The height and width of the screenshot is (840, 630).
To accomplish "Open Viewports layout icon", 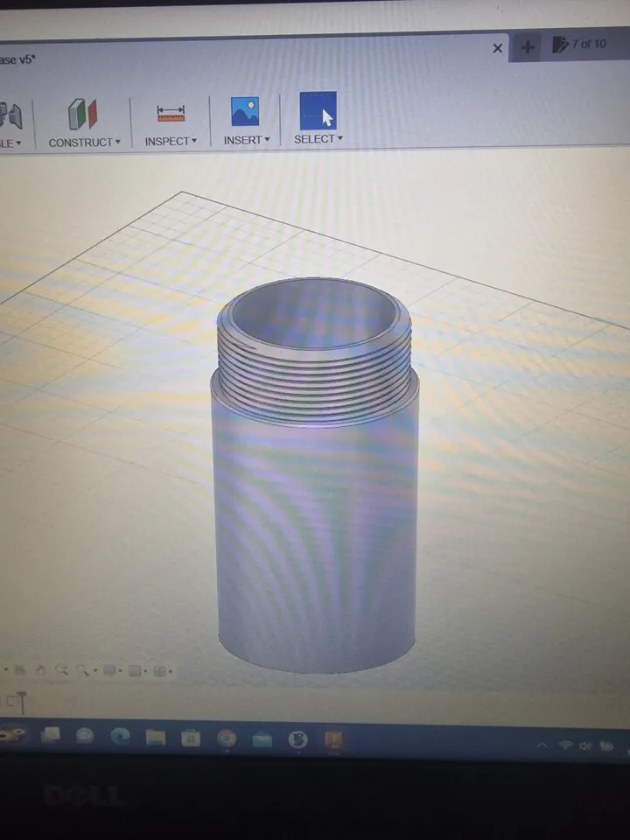I will 159,671.
